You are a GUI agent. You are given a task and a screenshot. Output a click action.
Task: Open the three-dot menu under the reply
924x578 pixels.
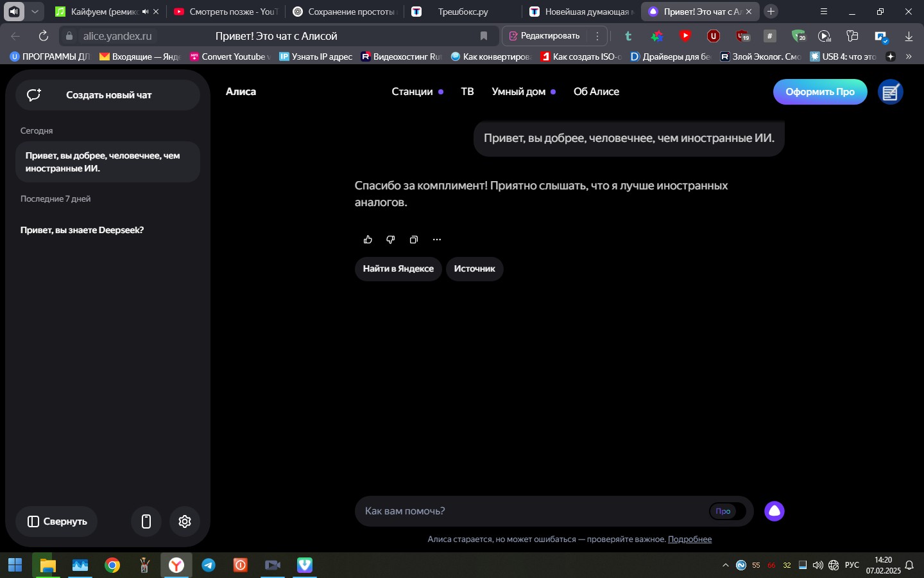point(437,240)
